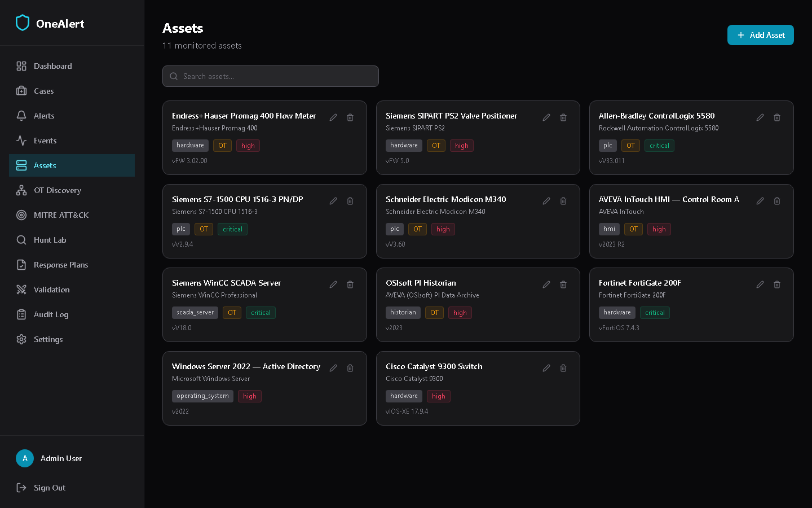Click the Siemens WinCC SCADA Server title
The image size is (812, 508).
point(226,283)
